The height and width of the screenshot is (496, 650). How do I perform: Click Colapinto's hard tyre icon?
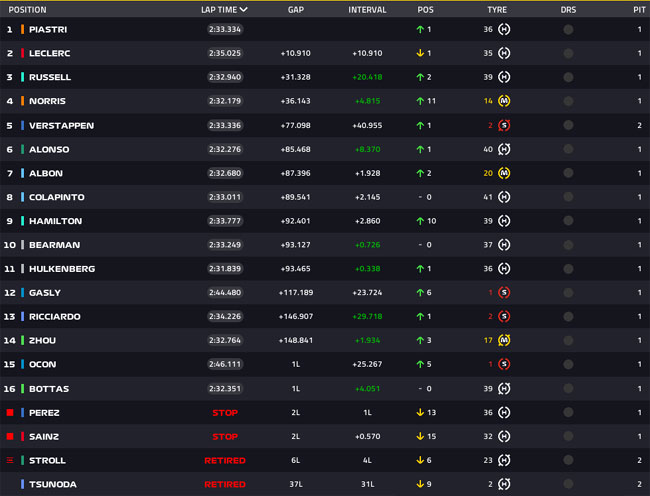coord(504,197)
